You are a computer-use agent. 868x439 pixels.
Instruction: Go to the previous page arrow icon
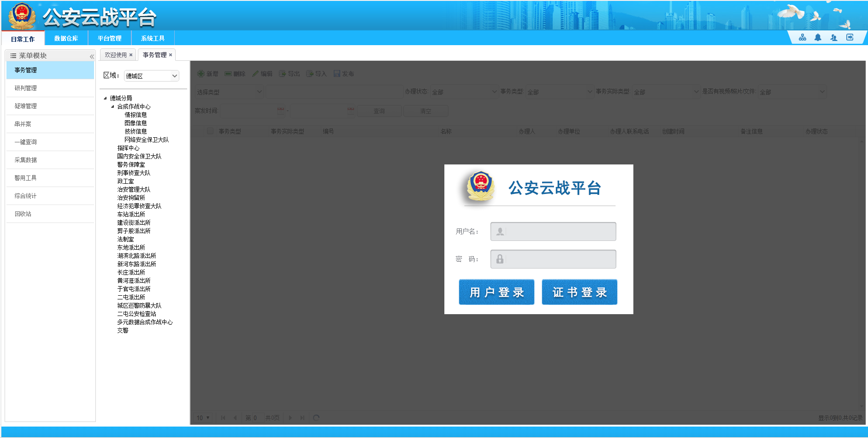(235, 418)
